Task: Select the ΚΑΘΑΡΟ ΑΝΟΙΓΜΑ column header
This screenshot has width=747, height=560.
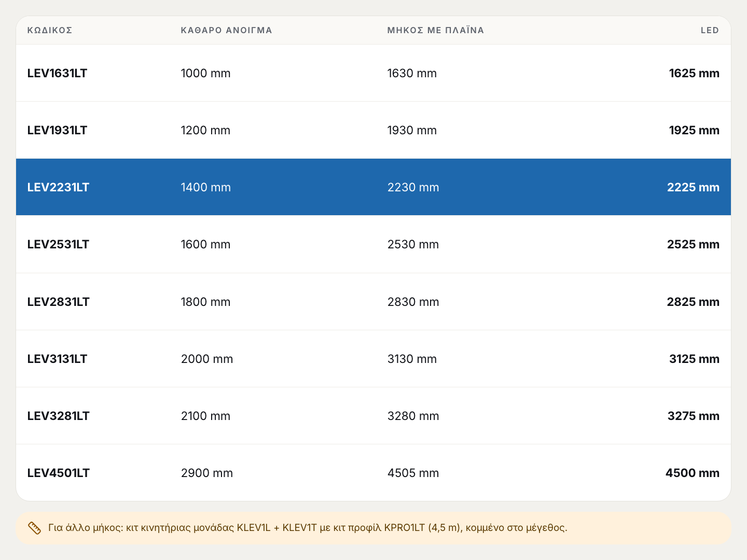Action: point(227,30)
